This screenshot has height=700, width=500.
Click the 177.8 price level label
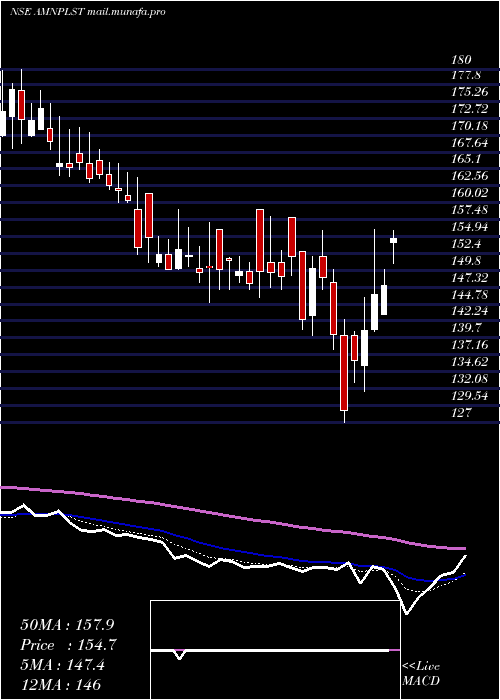tap(466, 75)
